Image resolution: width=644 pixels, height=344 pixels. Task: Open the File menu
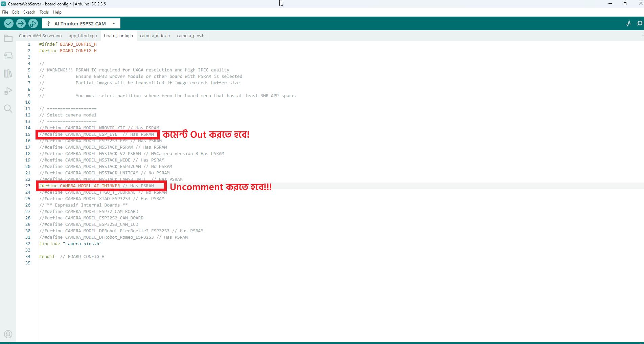(x=5, y=12)
